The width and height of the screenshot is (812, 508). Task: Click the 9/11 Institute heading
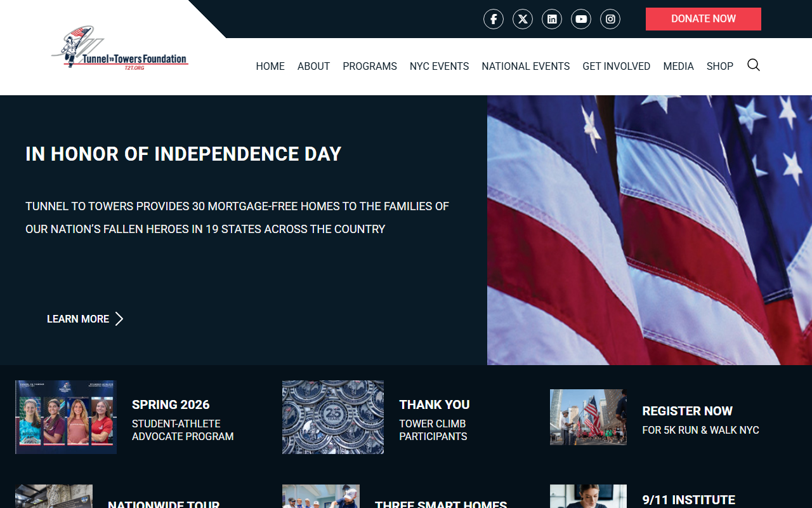pyautogui.click(x=688, y=500)
